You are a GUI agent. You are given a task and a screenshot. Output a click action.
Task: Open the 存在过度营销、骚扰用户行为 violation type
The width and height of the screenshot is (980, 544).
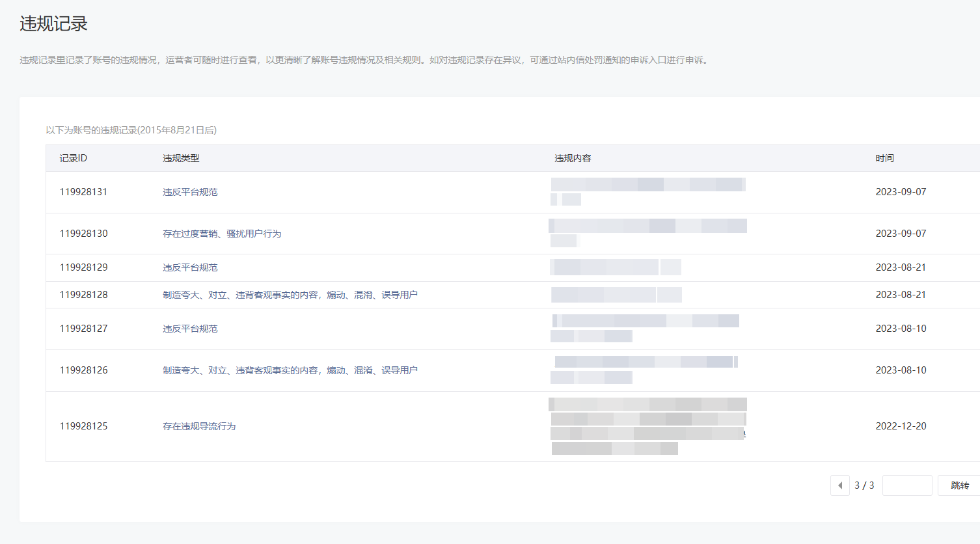coord(222,234)
